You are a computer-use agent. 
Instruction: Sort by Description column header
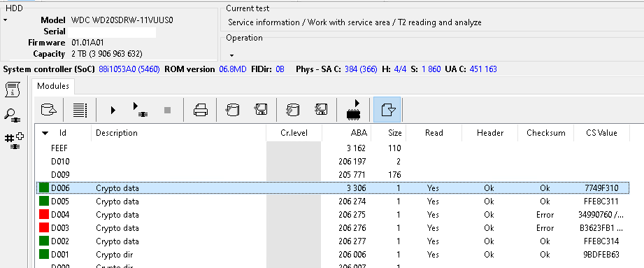(x=179, y=133)
